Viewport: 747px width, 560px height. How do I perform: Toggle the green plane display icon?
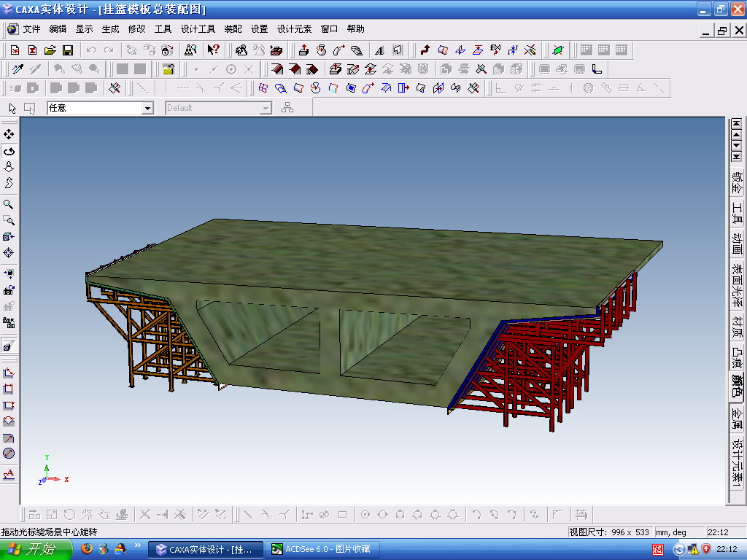coord(558,50)
